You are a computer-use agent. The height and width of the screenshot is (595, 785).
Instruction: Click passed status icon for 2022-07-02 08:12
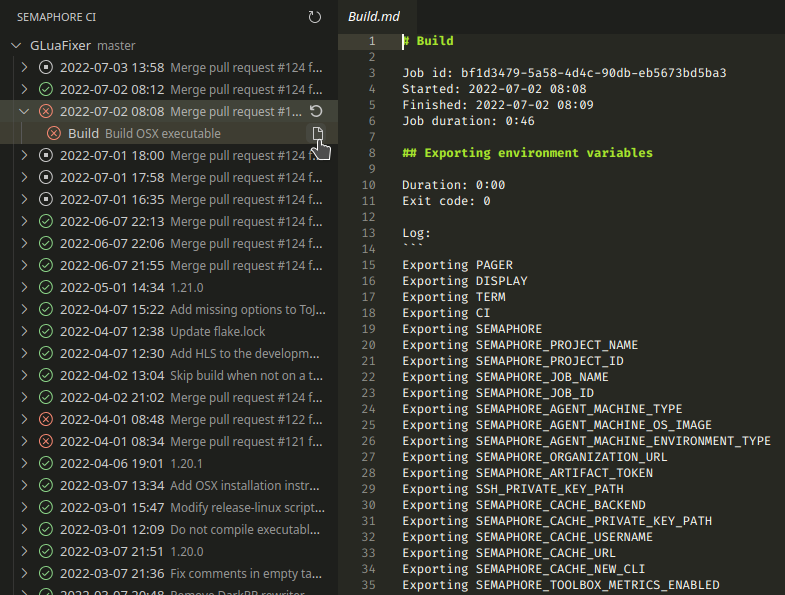tap(46, 89)
